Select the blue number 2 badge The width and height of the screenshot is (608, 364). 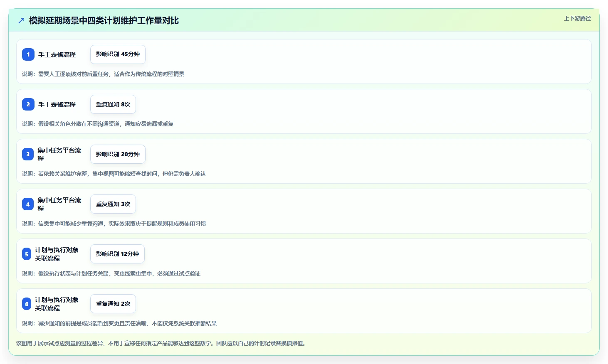[x=28, y=104]
